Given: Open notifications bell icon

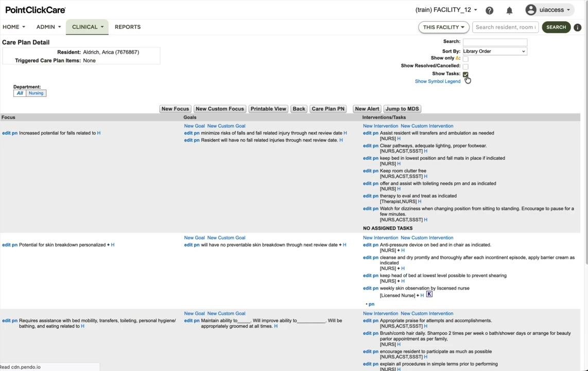Looking at the screenshot, I should (509, 10).
